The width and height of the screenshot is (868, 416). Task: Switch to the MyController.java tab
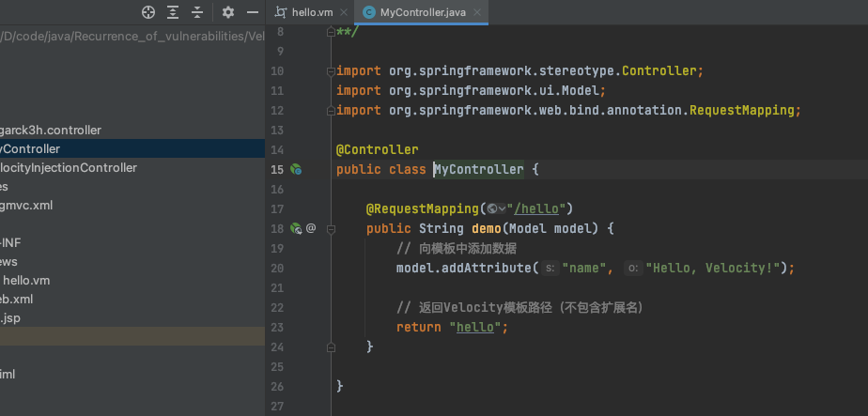(423, 12)
